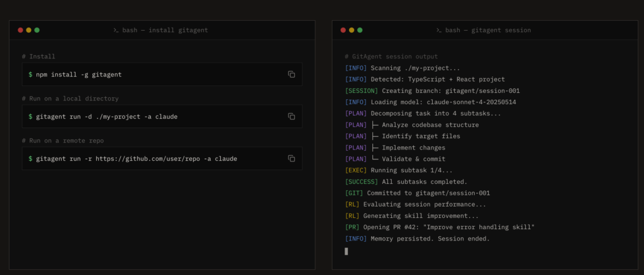Click '[EXEC] Running subtask 1/4...' line
Screen dimensions: 644x275
(x=399, y=170)
